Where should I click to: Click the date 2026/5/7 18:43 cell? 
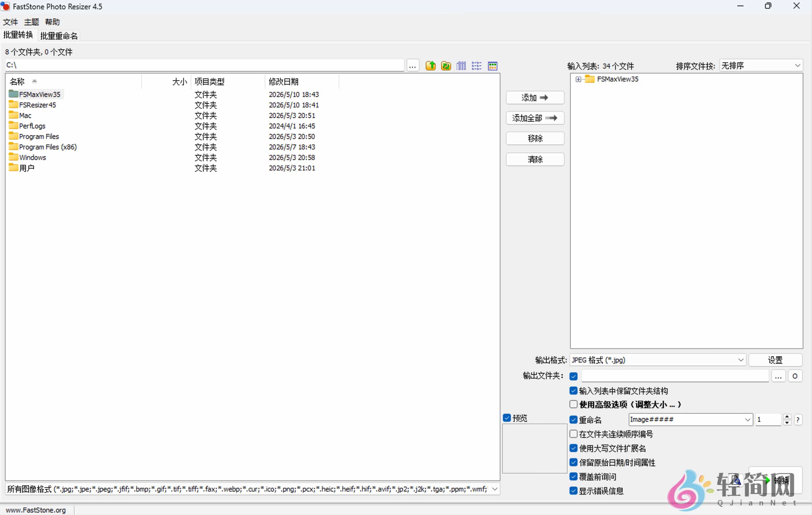(292, 147)
